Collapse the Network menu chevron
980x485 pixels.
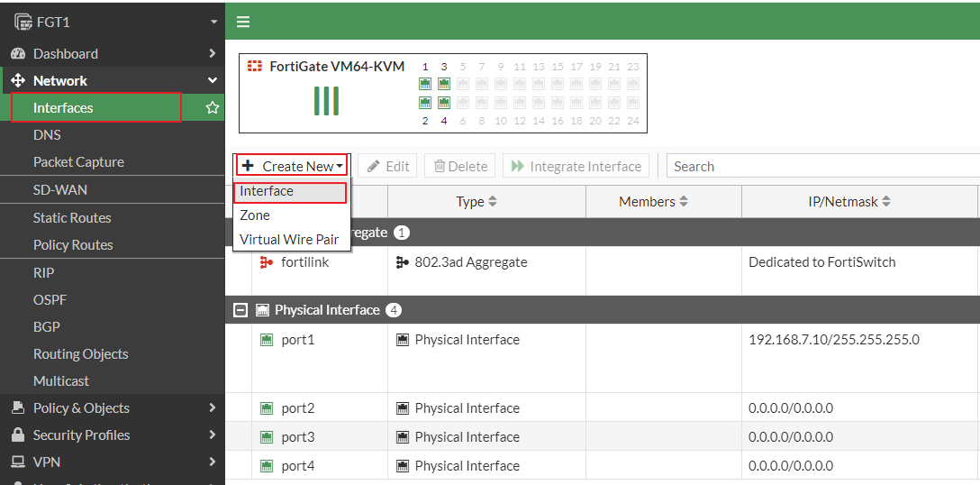213,81
